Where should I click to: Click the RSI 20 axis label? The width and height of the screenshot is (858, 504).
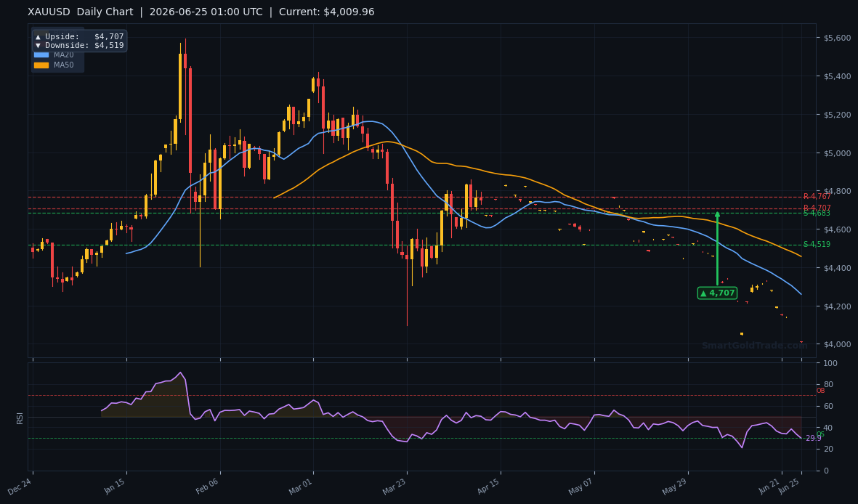tap(828, 450)
